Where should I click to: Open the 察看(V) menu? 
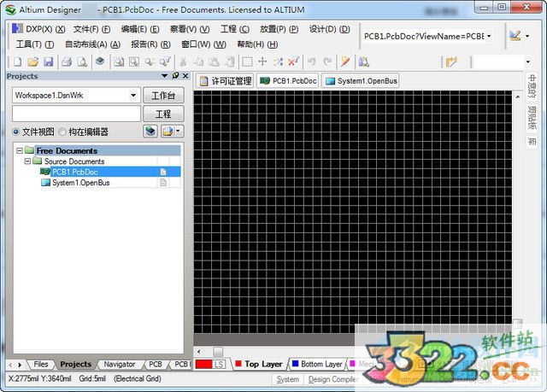[x=190, y=29]
